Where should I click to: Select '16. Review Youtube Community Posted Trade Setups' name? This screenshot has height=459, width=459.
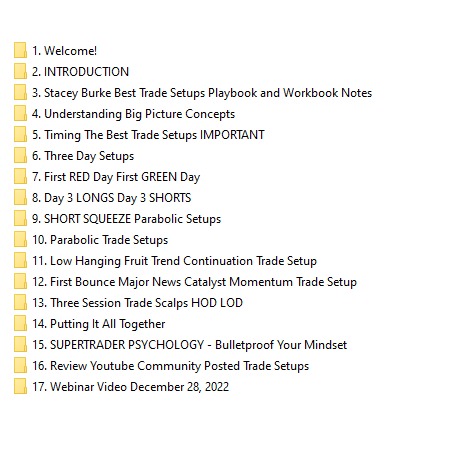click(x=170, y=366)
